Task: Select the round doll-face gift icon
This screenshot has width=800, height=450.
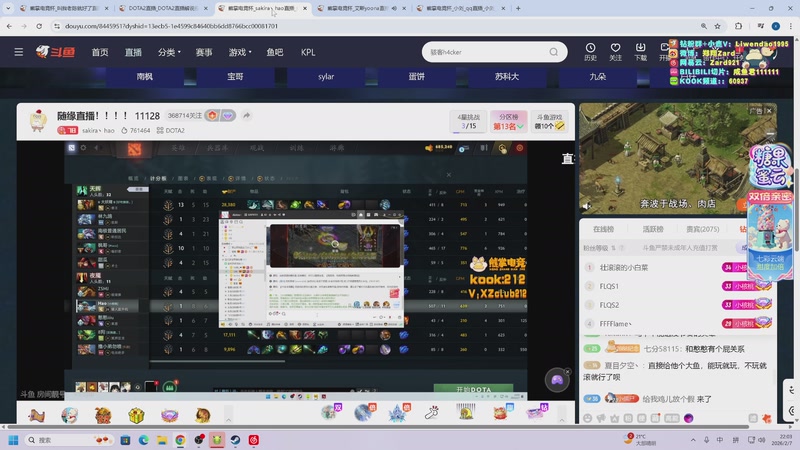Action: pyautogui.click(x=69, y=415)
